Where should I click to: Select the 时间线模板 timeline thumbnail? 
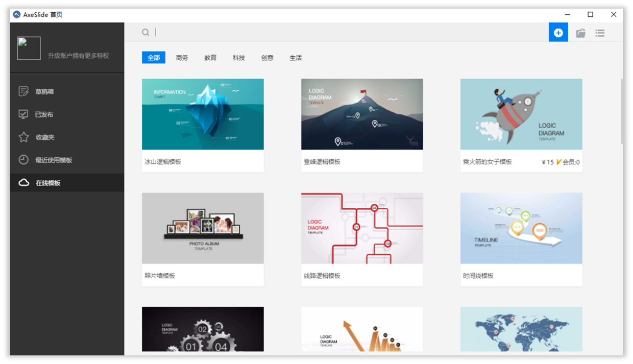tap(521, 228)
